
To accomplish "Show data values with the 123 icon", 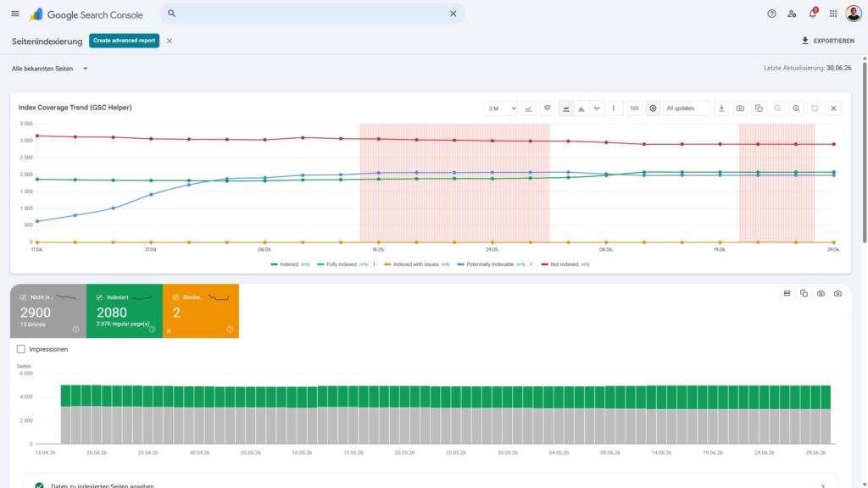I will pyautogui.click(x=634, y=108).
